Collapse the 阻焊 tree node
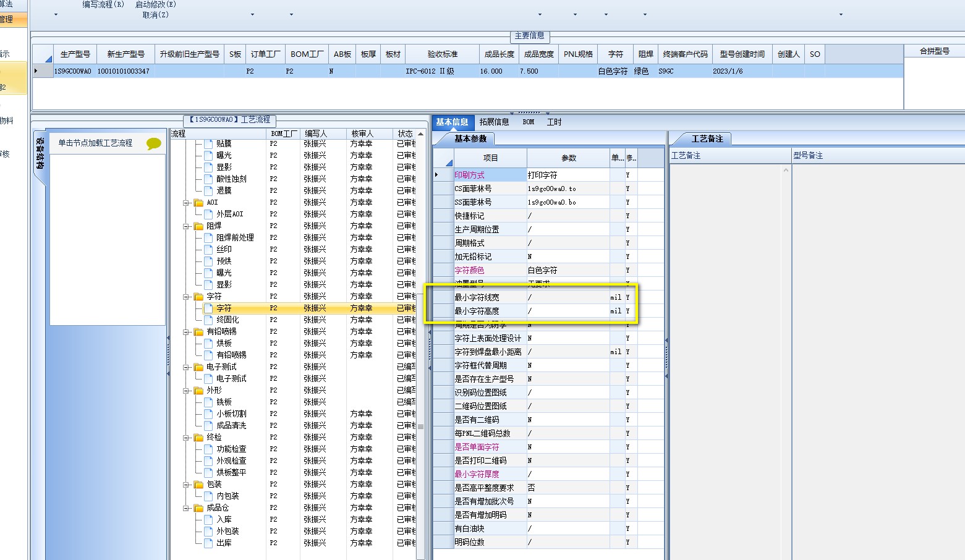Screen dimensions: 965x560 (x=186, y=226)
